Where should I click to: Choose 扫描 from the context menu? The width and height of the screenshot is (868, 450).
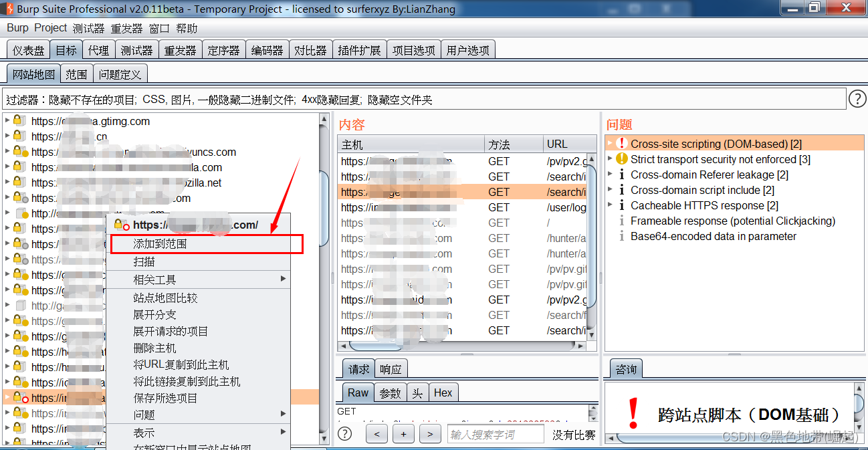click(199, 262)
